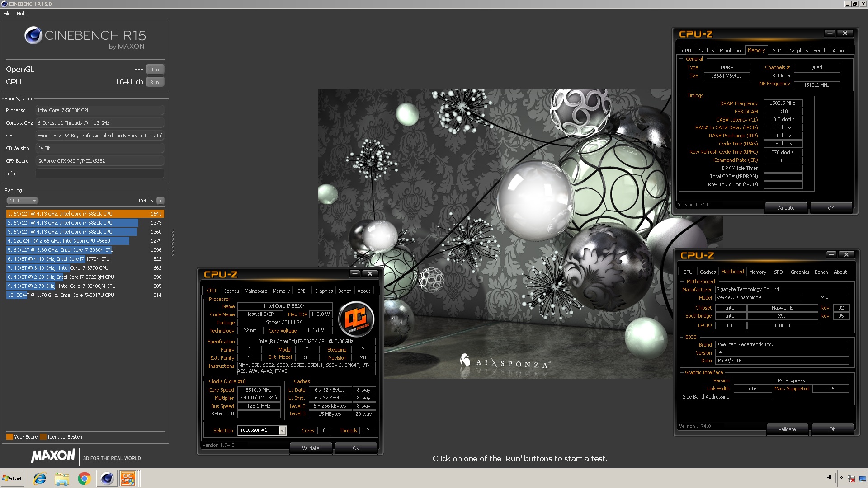This screenshot has width=868, height=488.
Task: Close the CPU tab CPU-Z window
Action: tap(370, 273)
